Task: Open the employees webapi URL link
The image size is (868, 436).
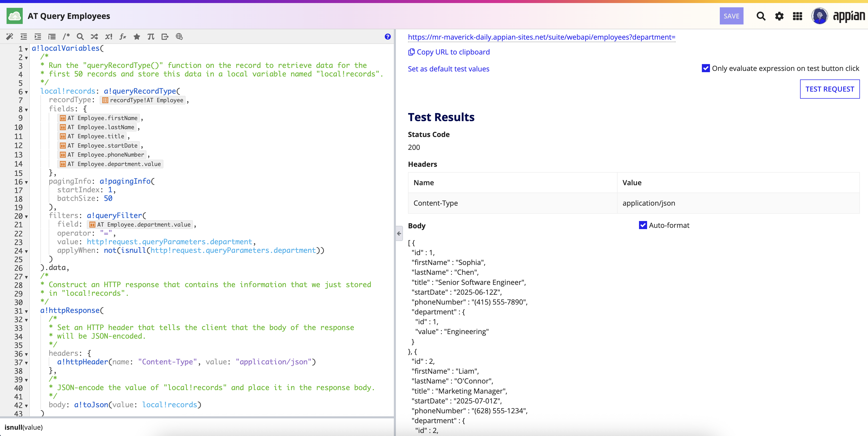Action: click(542, 37)
